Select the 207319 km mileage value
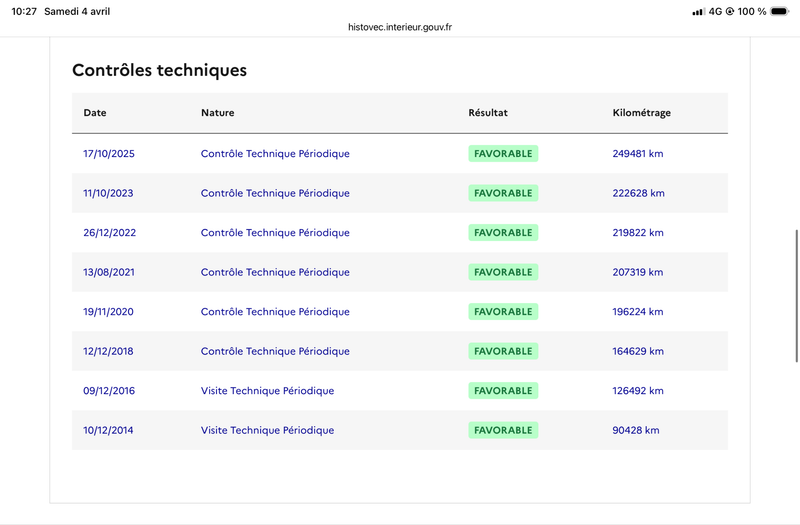 tap(638, 272)
